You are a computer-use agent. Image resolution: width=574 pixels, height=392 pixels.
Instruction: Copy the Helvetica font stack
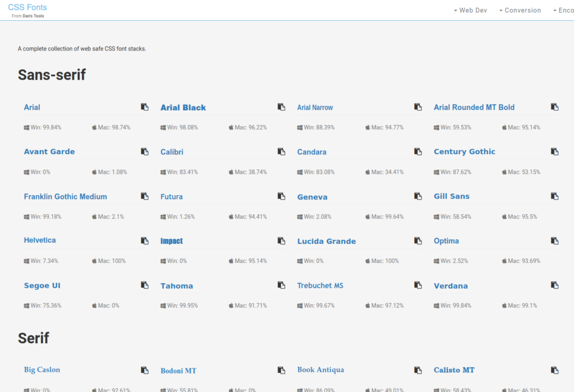point(145,241)
